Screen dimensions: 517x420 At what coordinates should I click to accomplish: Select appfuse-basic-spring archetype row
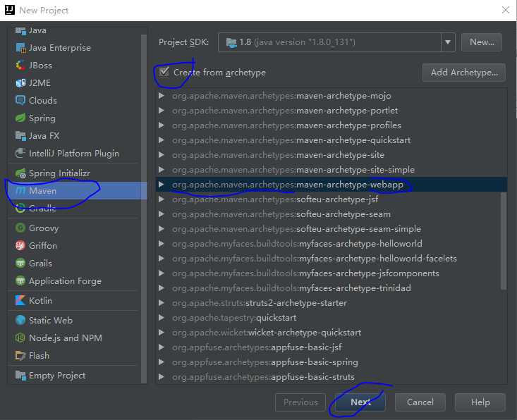coord(332,362)
